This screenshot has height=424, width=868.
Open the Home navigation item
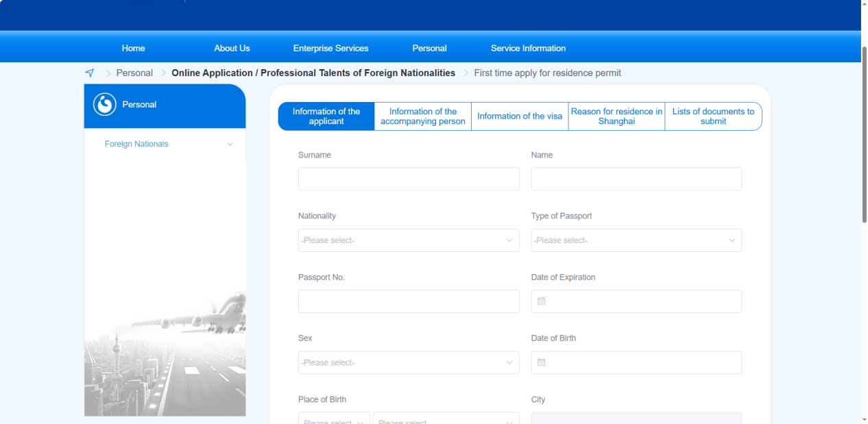click(x=134, y=48)
